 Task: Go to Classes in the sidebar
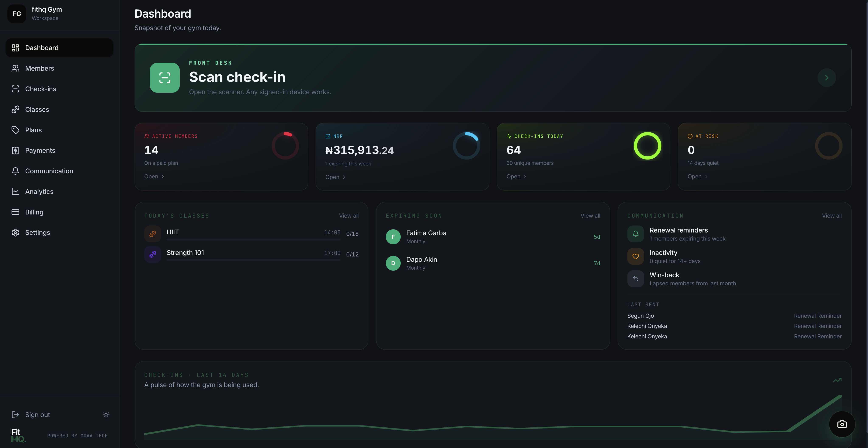pyautogui.click(x=59, y=109)
